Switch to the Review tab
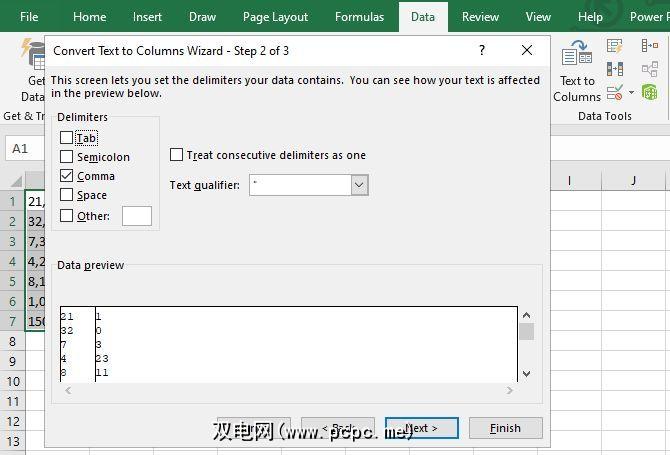Screen dimensions: 670x455 tap(480, 17)
